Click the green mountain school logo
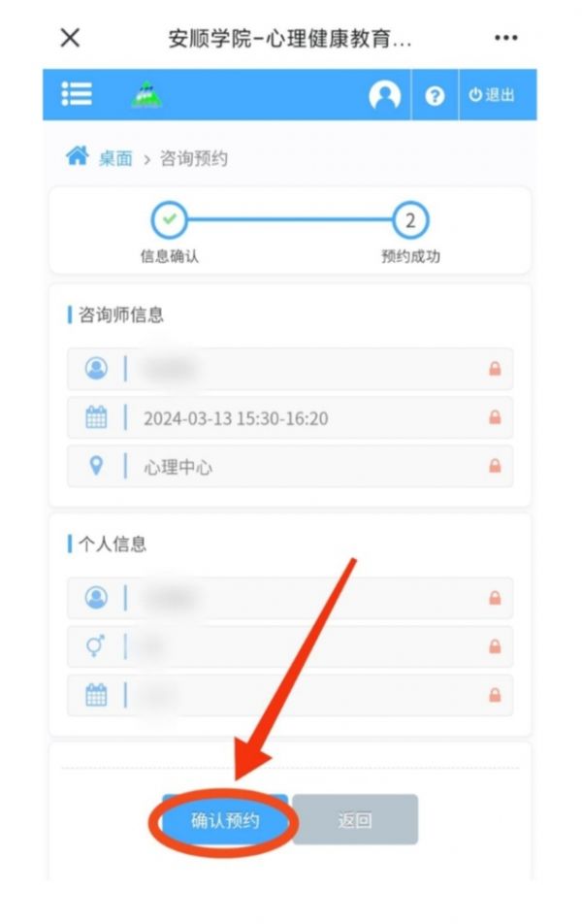Viewport: 582px width, 924px height. point(146,94)
